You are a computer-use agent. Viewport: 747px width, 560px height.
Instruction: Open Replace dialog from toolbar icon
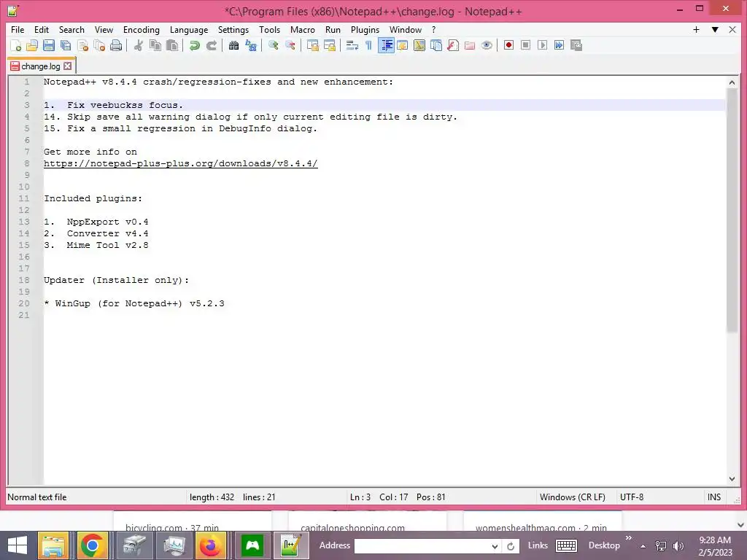(251, 45)
